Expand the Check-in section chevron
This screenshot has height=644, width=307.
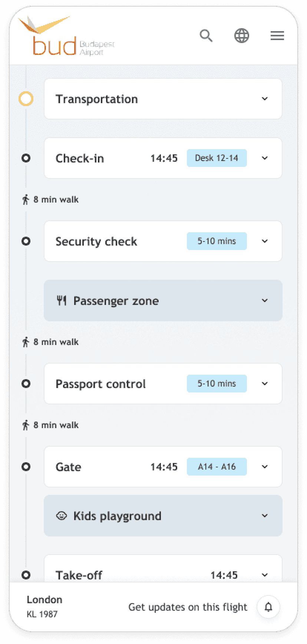pos(265,158)
